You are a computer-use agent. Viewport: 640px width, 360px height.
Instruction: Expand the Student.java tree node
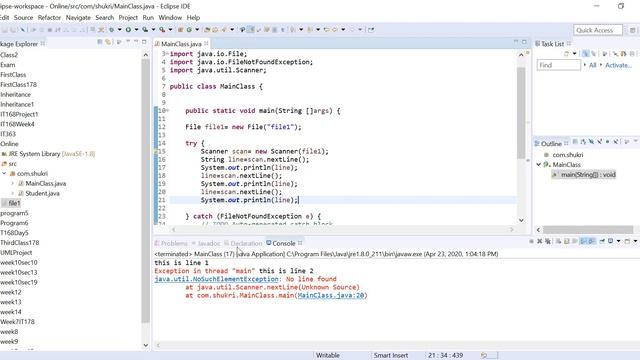(12, 193)
